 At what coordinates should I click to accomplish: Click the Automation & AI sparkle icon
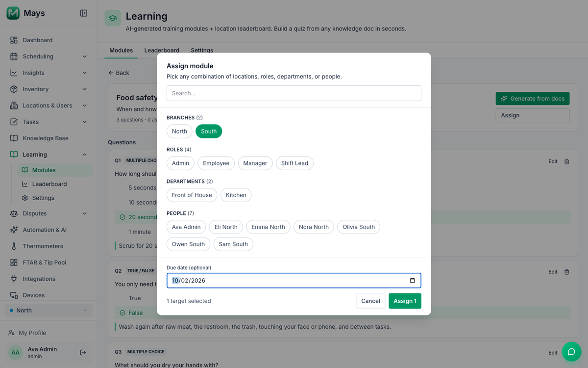click(14, 230)
